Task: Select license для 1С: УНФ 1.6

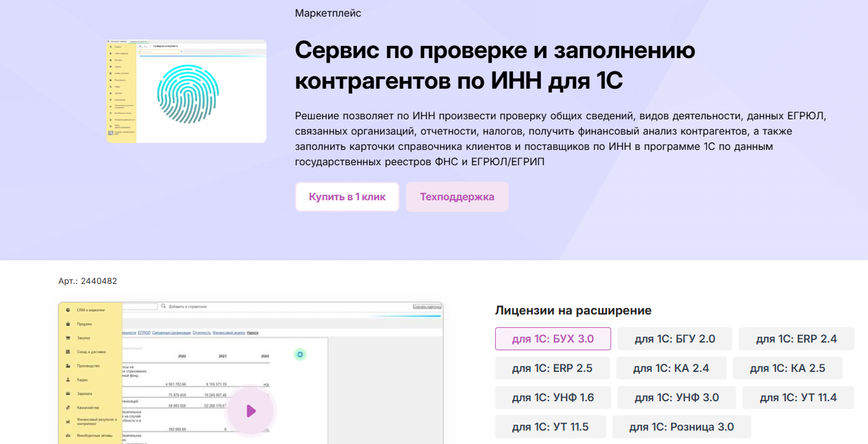Action: tap(553, 397)
